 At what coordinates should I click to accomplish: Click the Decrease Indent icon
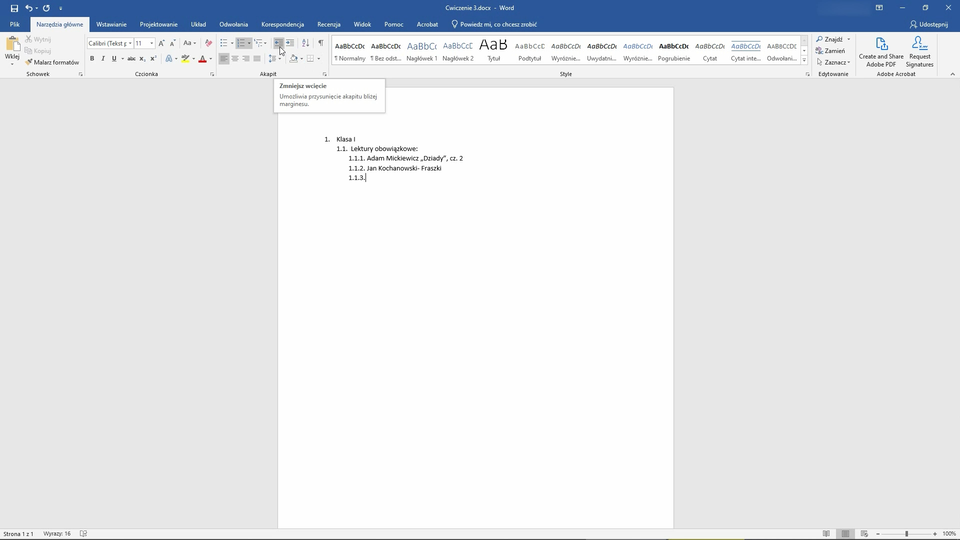(x=278, y=43)
